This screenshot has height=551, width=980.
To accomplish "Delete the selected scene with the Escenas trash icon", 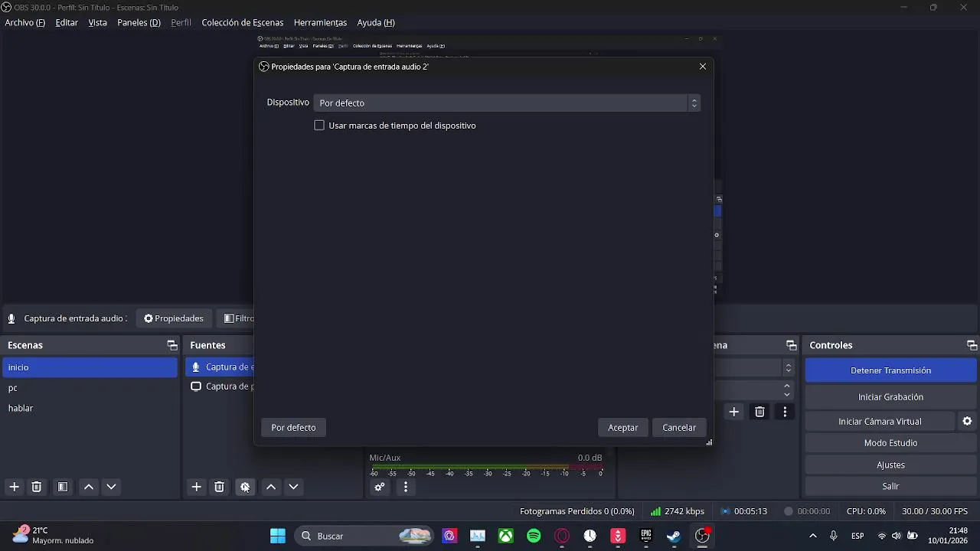I will click(36, 487).
